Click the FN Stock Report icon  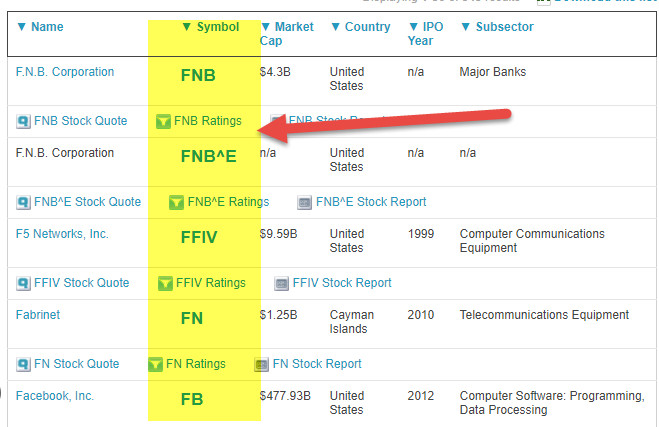261,364
